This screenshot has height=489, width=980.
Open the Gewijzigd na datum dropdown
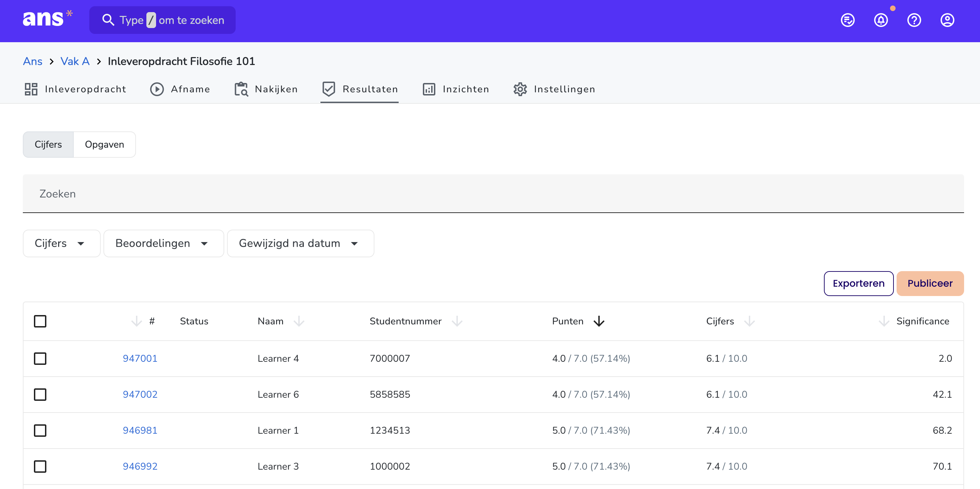coord(301,243)
